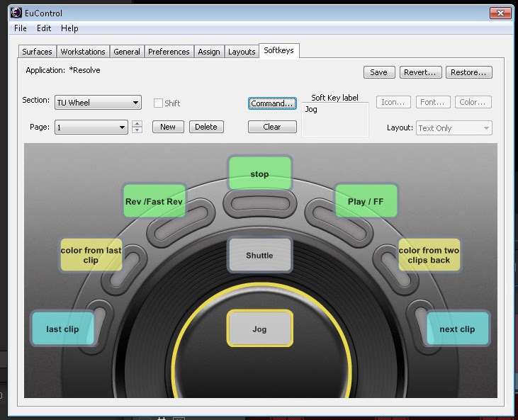Select the Shuttle soft key
Screen dimensions: 518x420
259,256
